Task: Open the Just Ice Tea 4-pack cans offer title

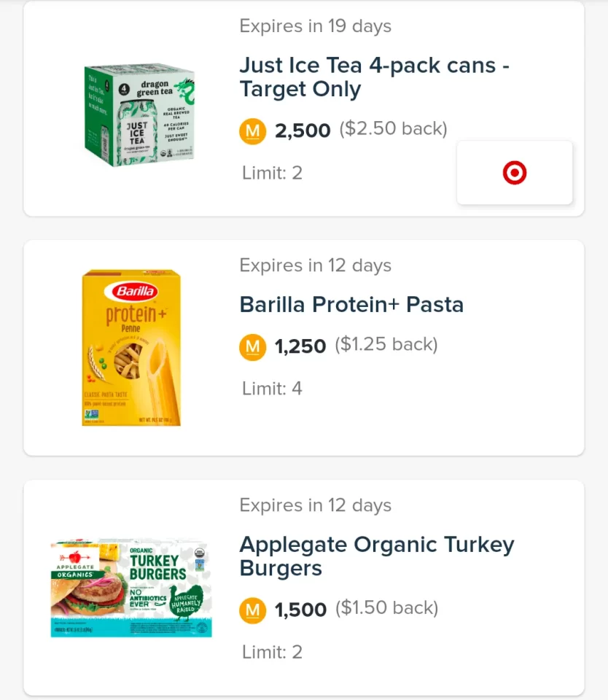Action: (374, 77)
